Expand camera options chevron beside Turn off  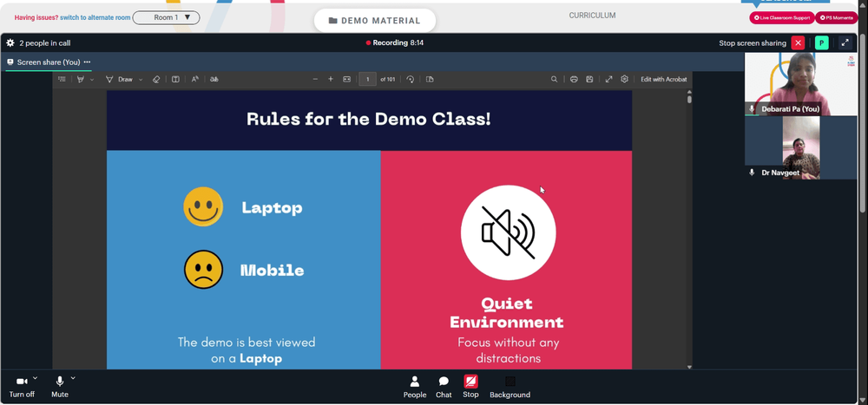[x=36, y=378]
